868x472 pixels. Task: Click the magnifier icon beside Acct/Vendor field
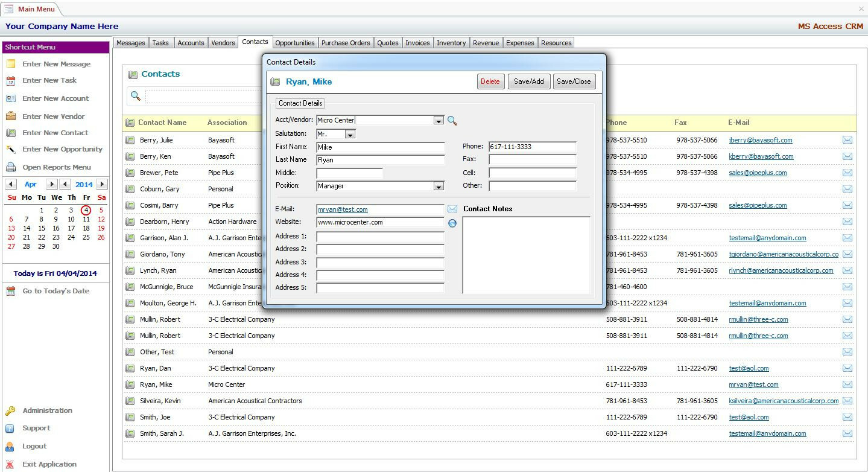point(452,121)
